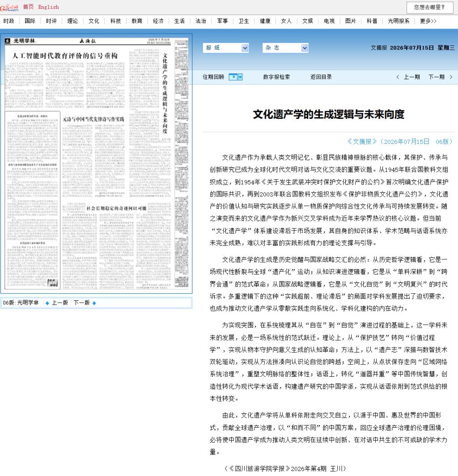Open the 报纸 dropdown
Viewport: 458px width, 476px height.
[x=226, y=48]
